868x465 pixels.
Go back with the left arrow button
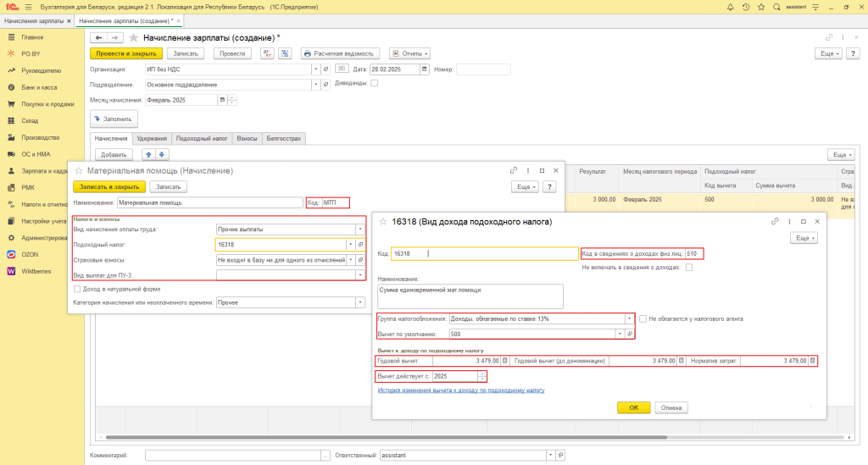98,37
